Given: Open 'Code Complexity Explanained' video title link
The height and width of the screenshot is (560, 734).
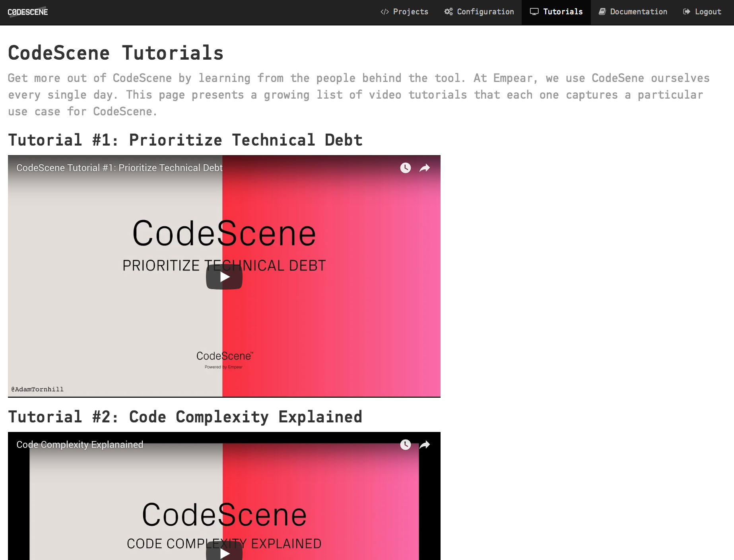Looking at the screenshot, I should pos(80,445).
